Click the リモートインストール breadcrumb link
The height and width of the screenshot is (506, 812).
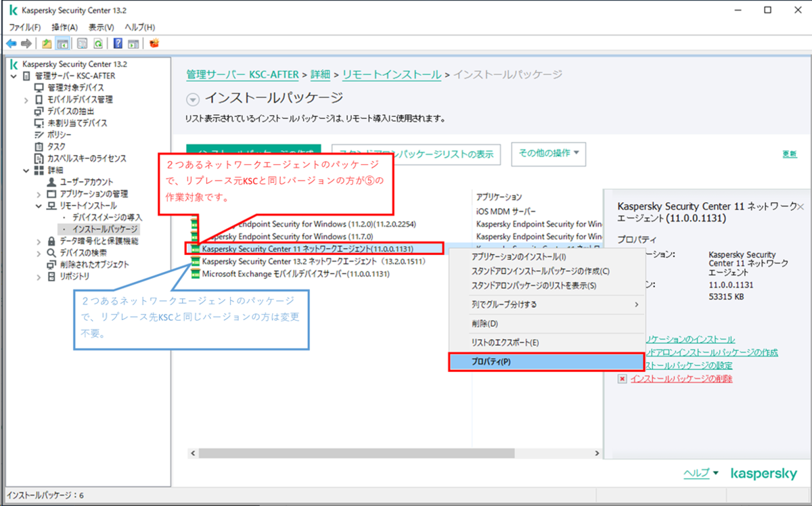click(392, 74)
